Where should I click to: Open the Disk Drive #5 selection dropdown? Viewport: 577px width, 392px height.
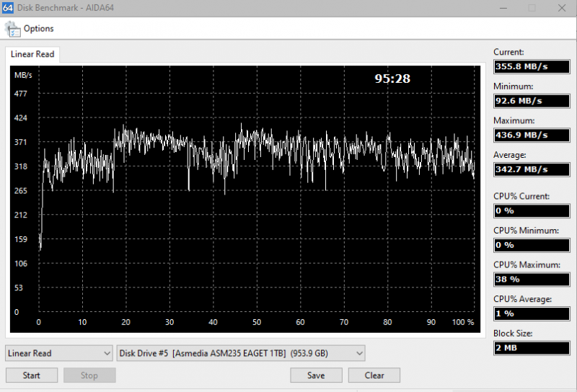[241, 353]
